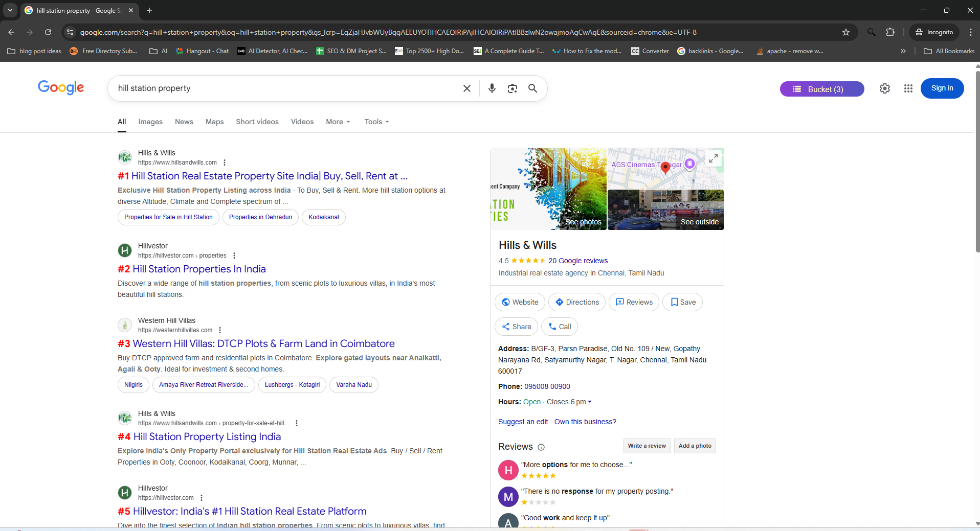This screenshot has height=531, width=980.
Task: Reload the current page
Action: [48, 32]
